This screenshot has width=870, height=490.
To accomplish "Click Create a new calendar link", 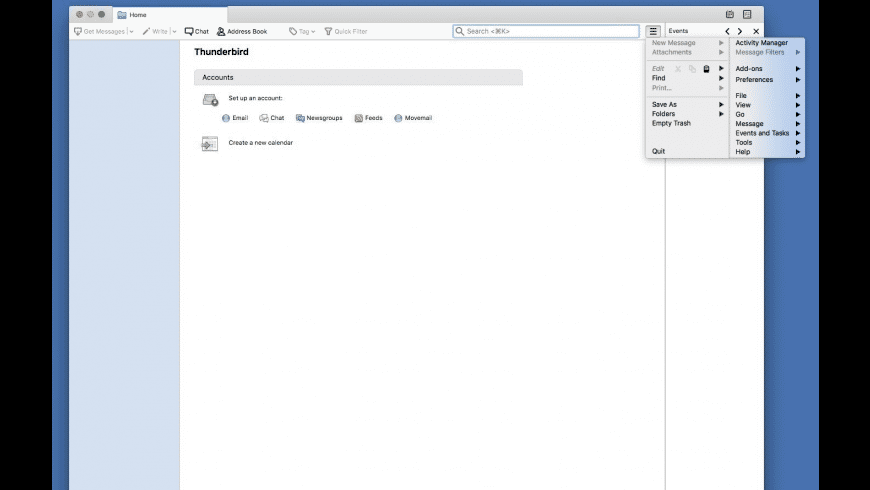I will tap(260, 143).
